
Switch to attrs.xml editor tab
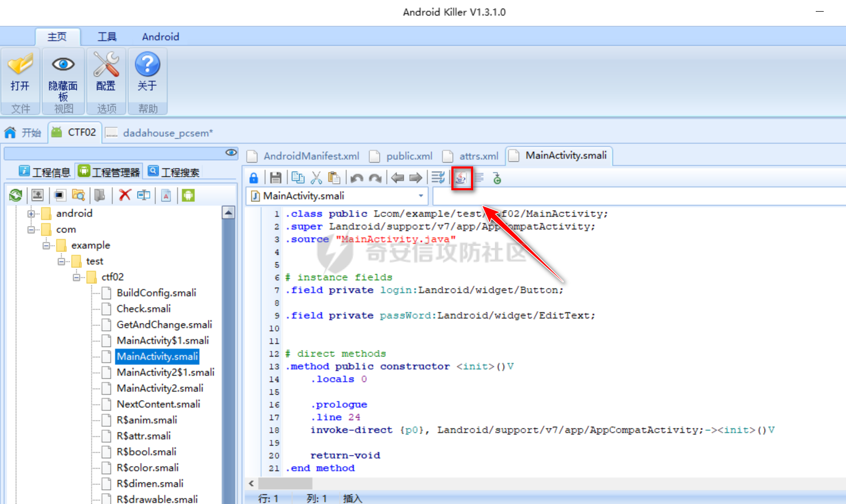(x=471, y=156)
